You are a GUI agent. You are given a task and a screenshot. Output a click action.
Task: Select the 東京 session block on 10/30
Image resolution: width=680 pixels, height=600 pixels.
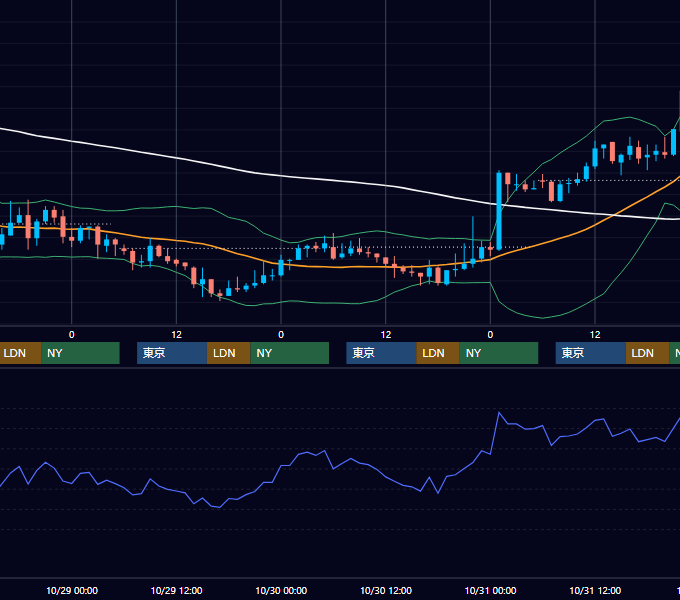pos(381,353)
